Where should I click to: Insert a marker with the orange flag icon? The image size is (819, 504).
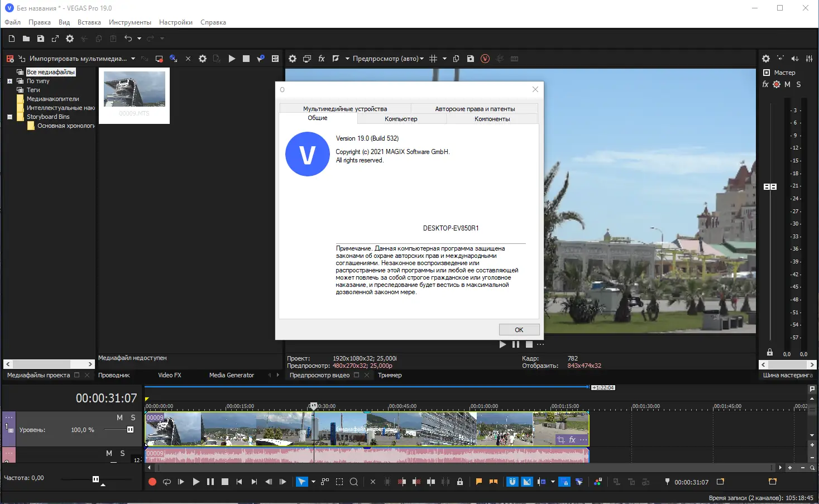click(x=479, y=482)
